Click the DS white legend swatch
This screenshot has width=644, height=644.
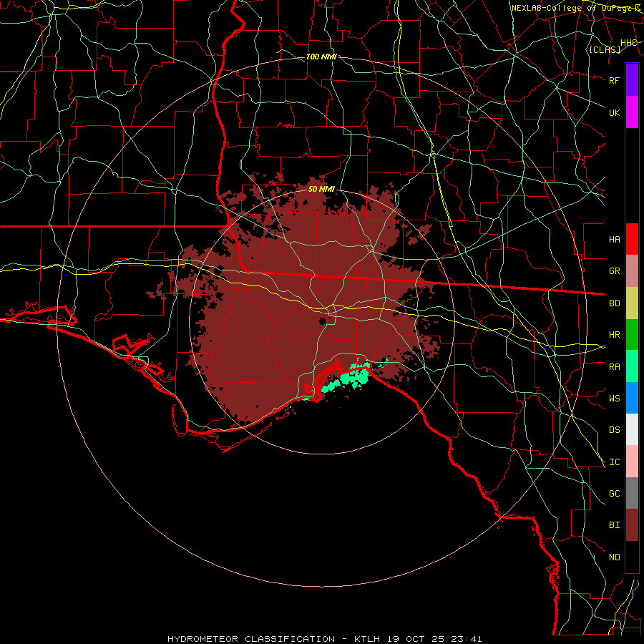[632, 429]
